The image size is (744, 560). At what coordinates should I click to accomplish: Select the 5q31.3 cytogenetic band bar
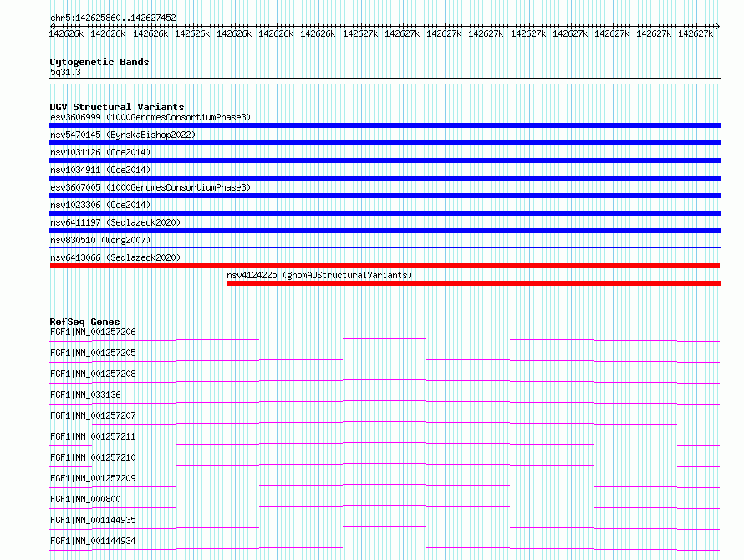click(385, 81)
